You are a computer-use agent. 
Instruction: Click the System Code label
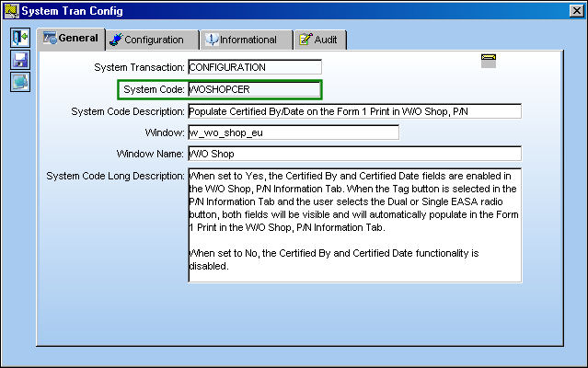[154, 89]
